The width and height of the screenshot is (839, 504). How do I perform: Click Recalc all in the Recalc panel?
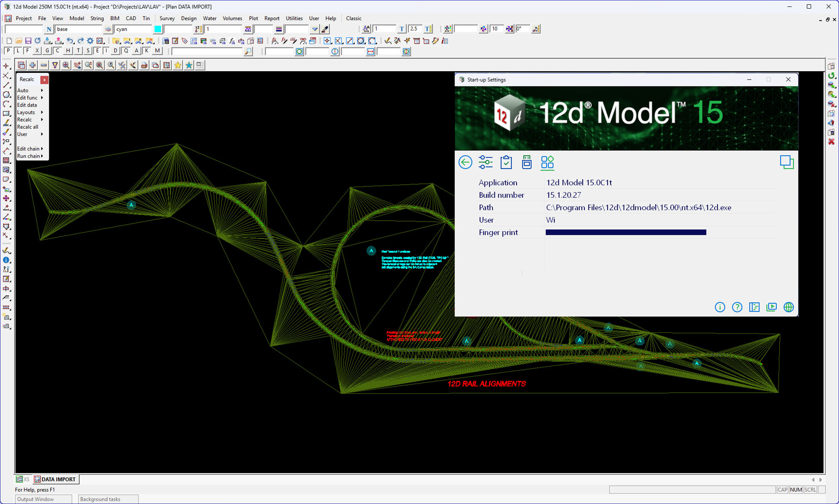pos(28,127)
